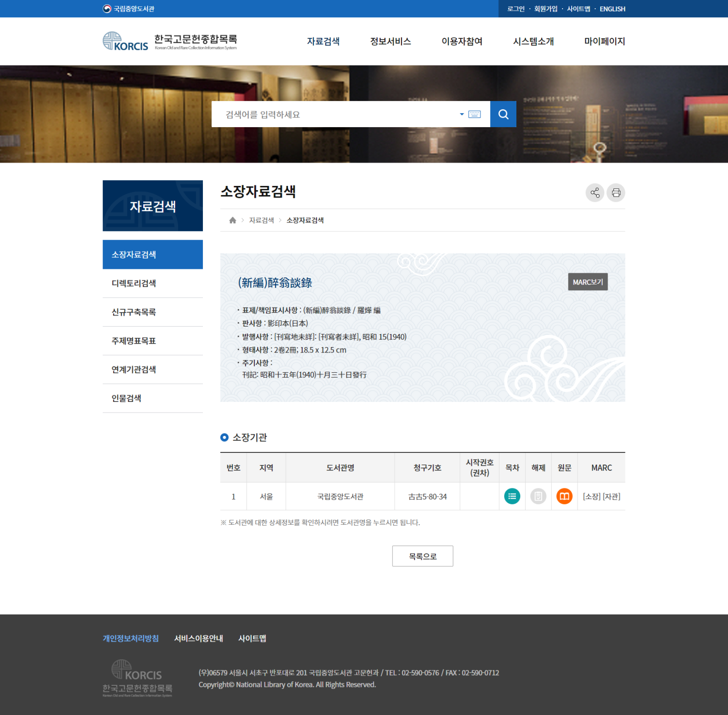Open the 자료검색 top menu

pyautogui.click(x=323, y=41)
